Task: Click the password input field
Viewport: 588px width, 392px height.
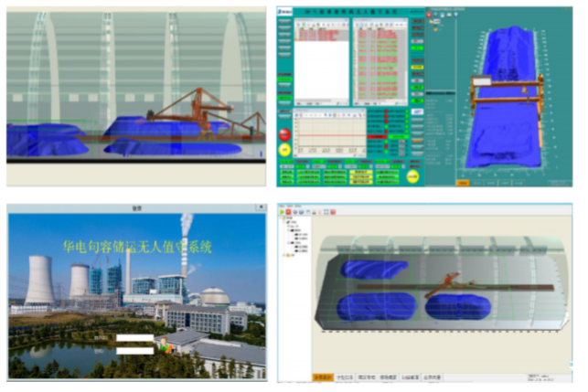Action: pyautogui.click(x=134, y=350)
